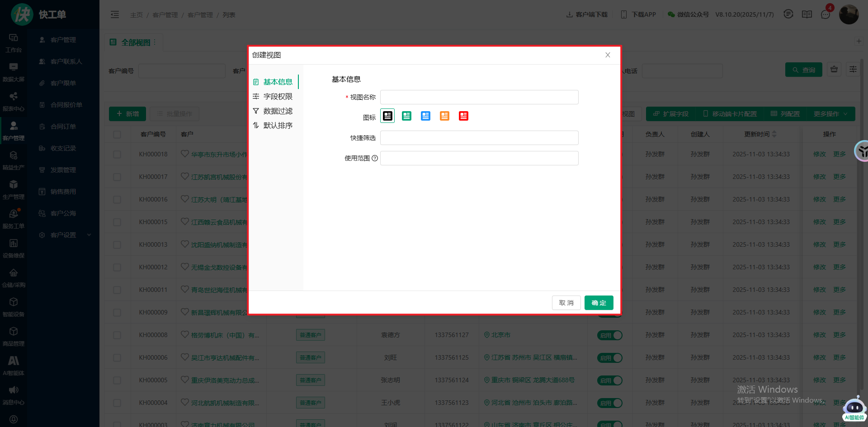Expand the 客户设置 sidebar menu
Image resolution: width=868 pixels, height=427 pixels.
[x=63, y=235]
